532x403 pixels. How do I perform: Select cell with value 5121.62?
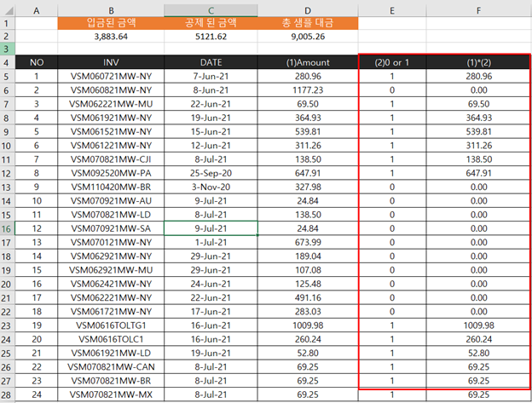coord(211,37)
